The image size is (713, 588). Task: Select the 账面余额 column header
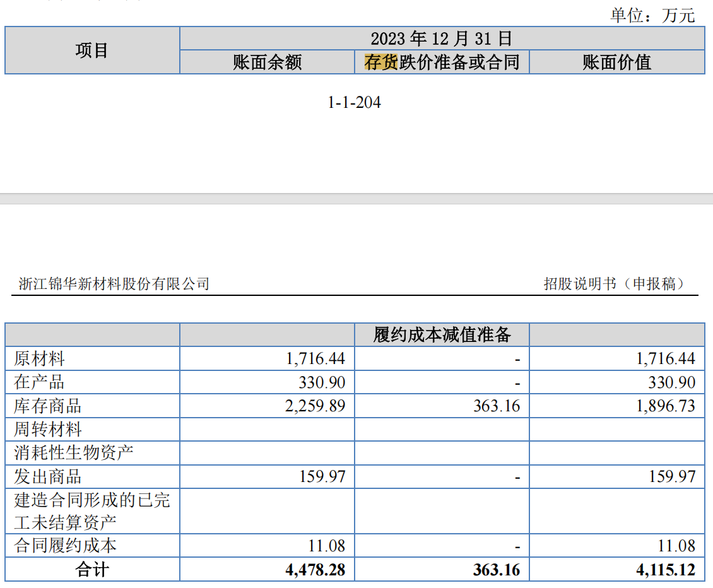click(267, 62)
